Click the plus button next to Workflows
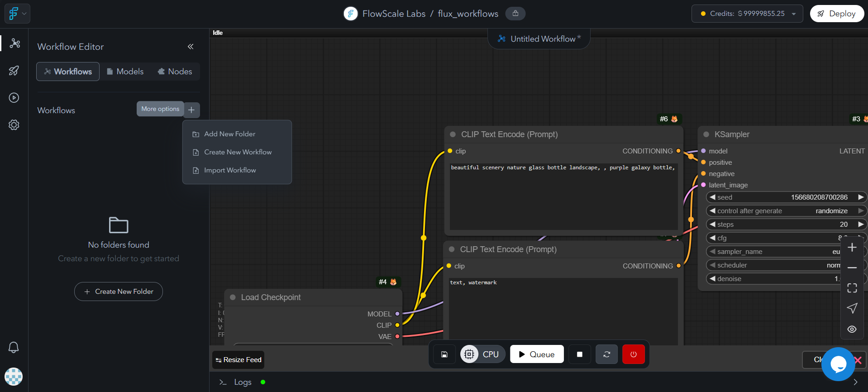The width and height of the screenshot is (868, 392). (x=191, y=110)
